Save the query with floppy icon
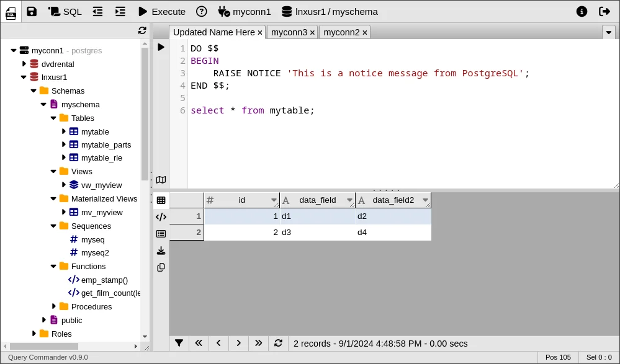 [x=32, y=11]
